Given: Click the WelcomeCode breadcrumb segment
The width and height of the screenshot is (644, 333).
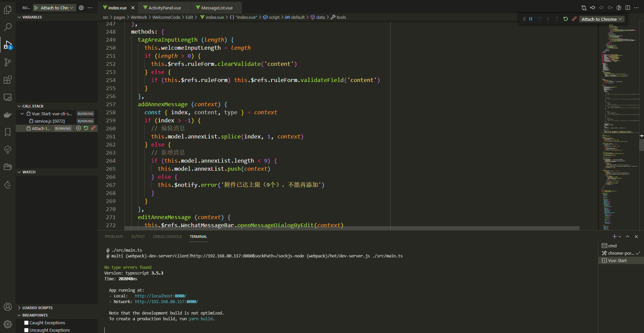Looking at the screenshot, I should 166,17.
